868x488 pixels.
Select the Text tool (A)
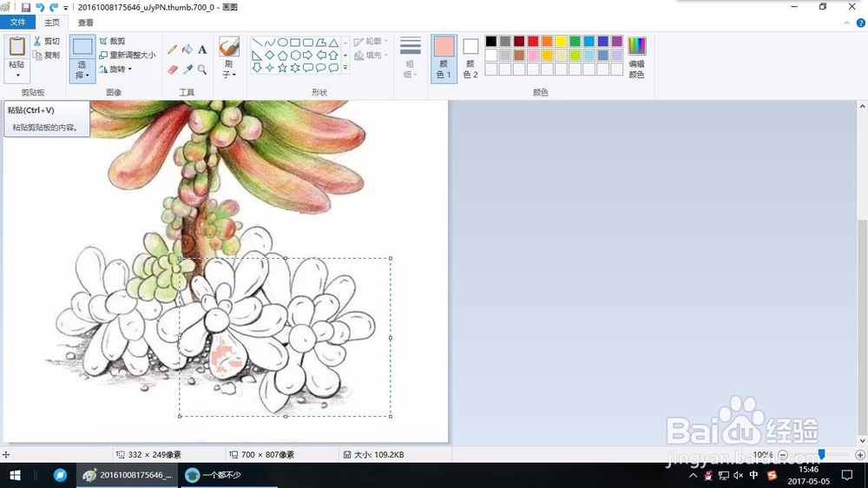tap(202, 49)
